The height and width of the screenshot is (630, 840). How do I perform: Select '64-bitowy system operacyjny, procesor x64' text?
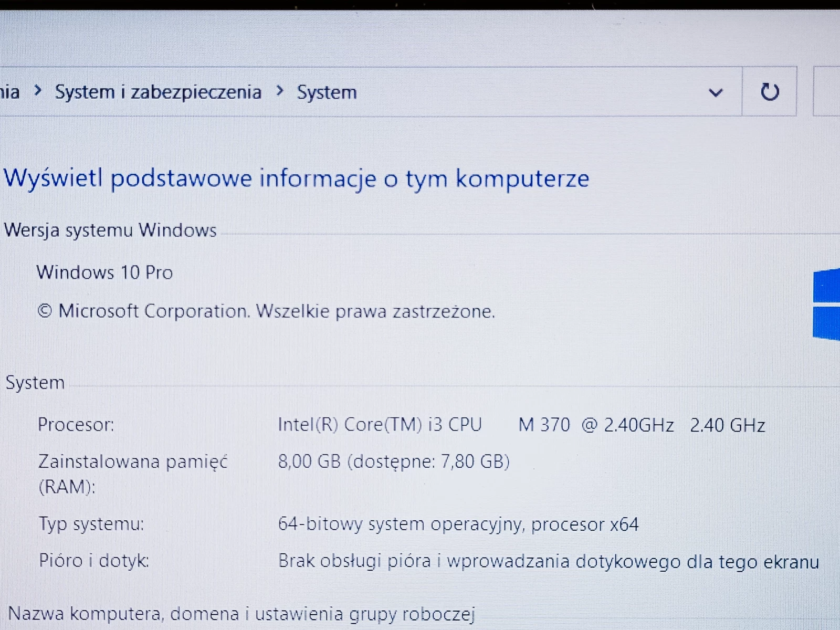click(458, 524)
